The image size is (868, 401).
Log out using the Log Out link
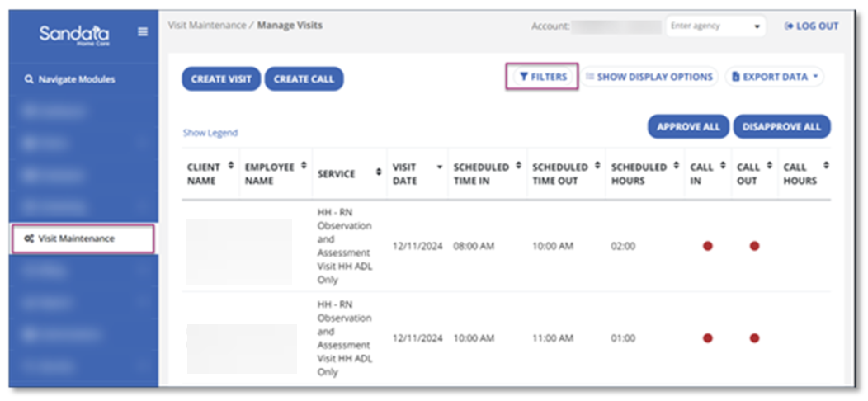point(812,26)
